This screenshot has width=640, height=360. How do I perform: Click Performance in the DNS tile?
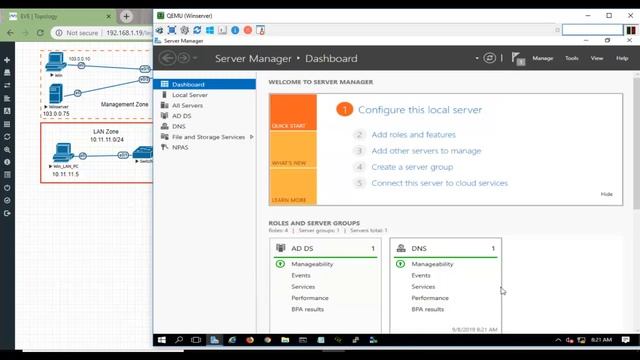pos(430,298)
